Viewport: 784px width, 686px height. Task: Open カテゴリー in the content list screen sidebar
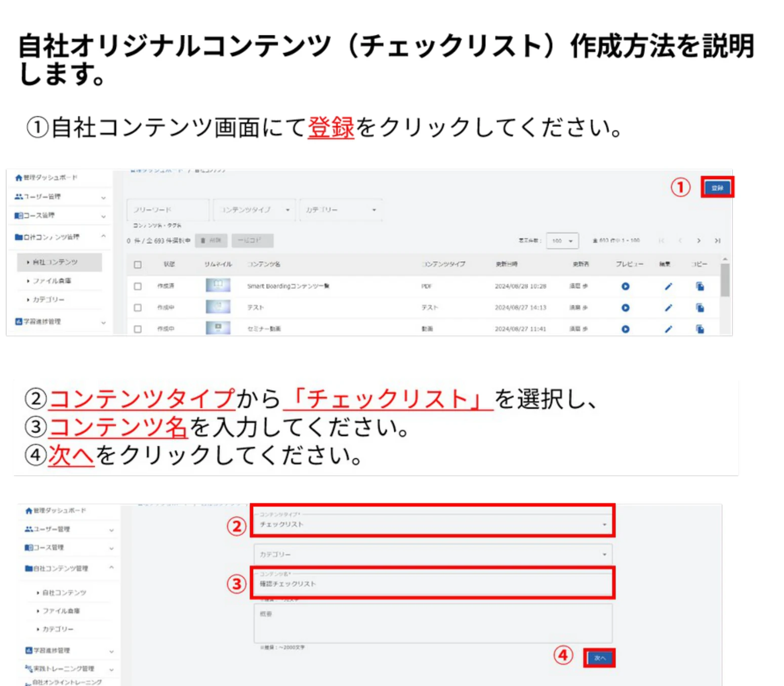pos(48,299)
